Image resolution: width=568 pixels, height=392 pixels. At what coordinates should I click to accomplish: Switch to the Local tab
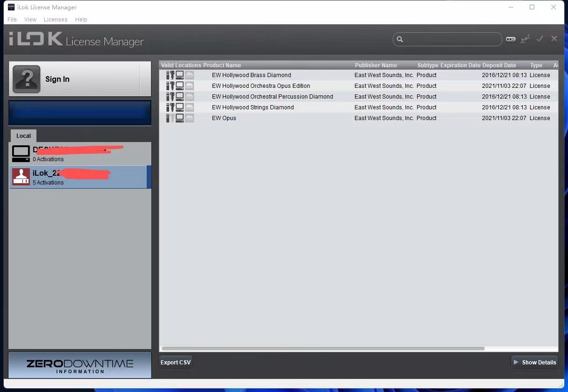coord(23,136)
